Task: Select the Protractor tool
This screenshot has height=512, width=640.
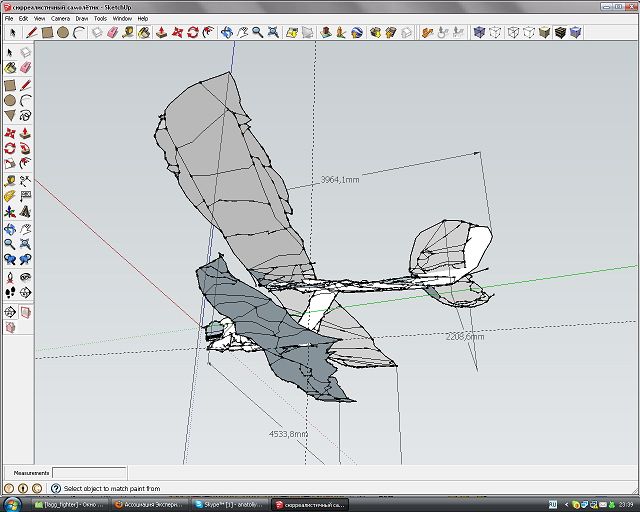Action: click(10, 196)
